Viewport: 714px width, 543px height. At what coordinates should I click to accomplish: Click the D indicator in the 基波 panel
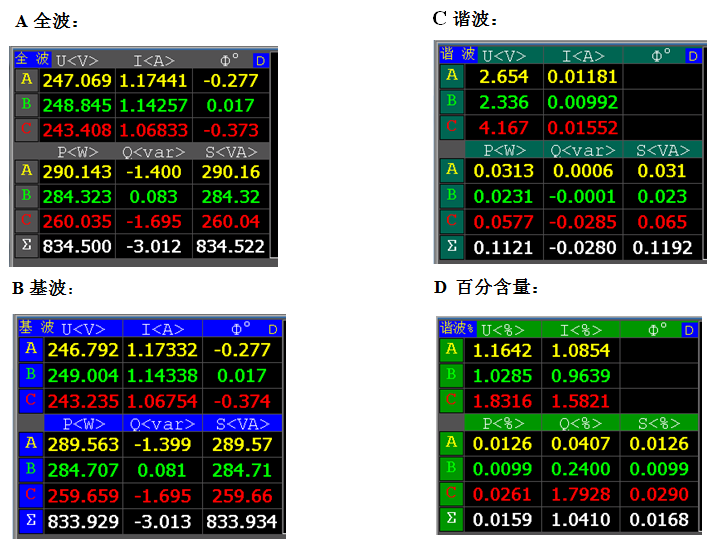point(274,328)
